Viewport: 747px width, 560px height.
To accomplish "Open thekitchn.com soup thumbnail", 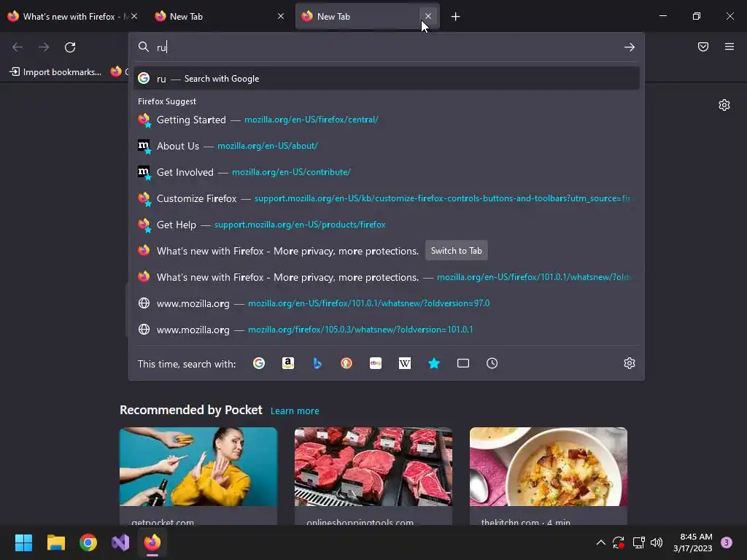I will [549, 467].
